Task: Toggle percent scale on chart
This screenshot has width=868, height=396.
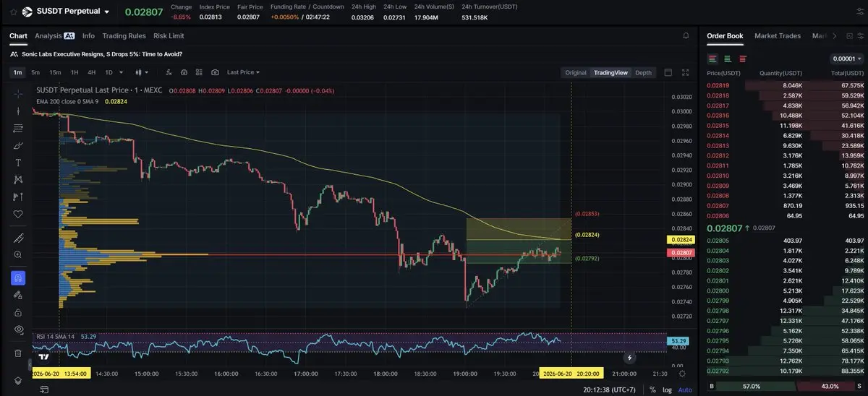Action: click(652, 389)
